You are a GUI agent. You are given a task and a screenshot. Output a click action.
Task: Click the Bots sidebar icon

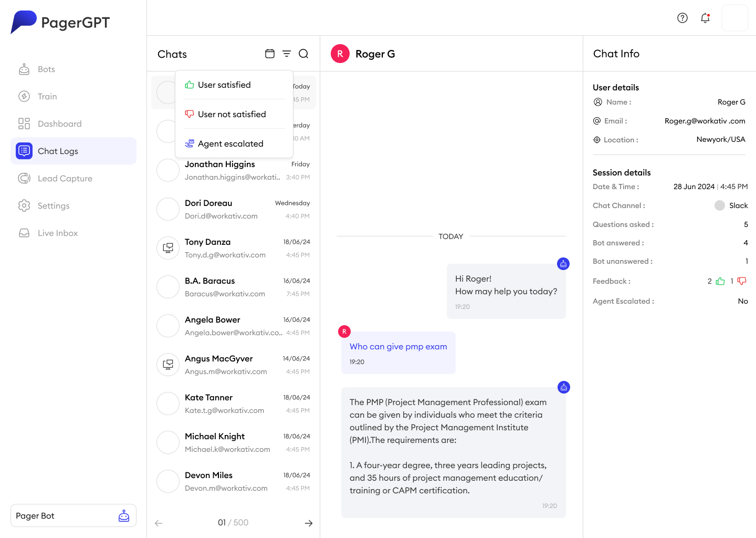pos(24,69)
